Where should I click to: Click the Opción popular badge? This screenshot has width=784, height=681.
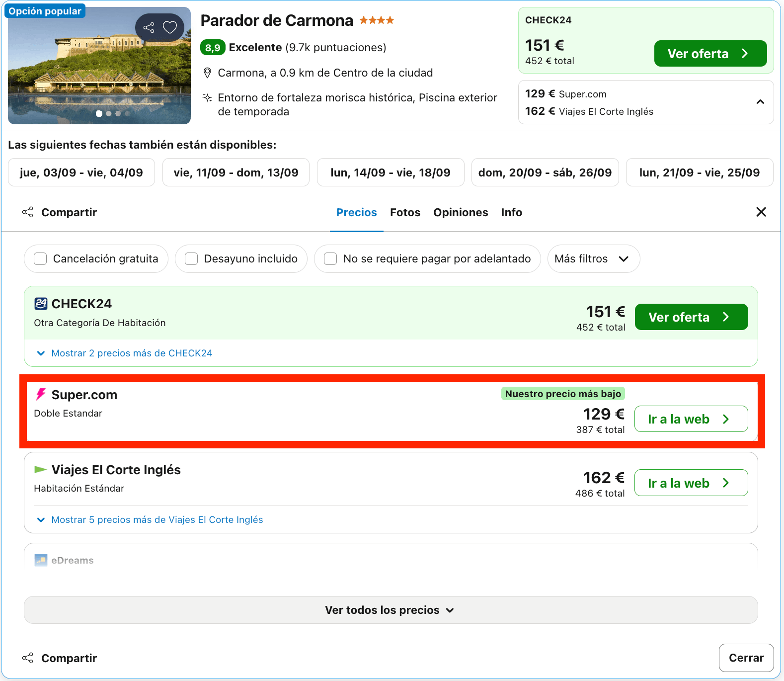[45, 11]
